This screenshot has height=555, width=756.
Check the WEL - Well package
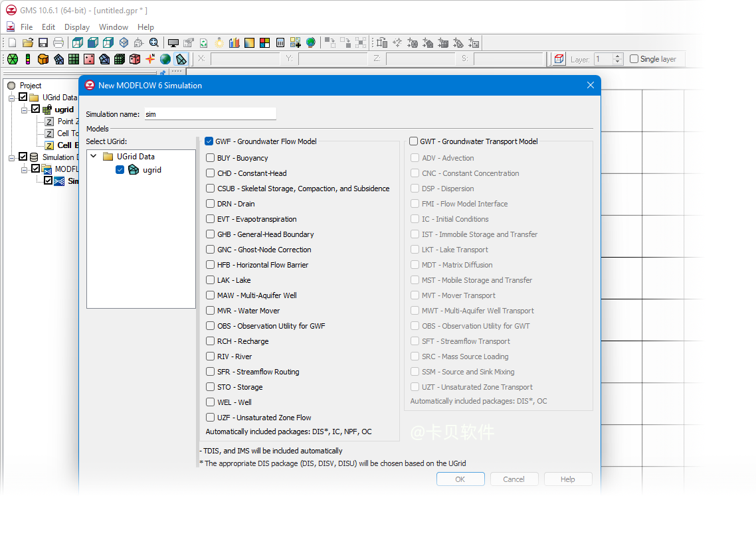coord(210,402)
